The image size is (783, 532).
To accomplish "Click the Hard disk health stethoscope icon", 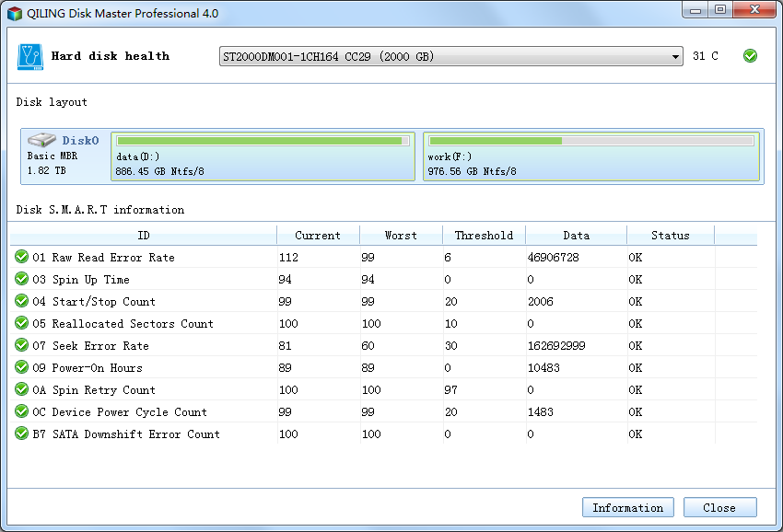I will click(x=30, y=56).
